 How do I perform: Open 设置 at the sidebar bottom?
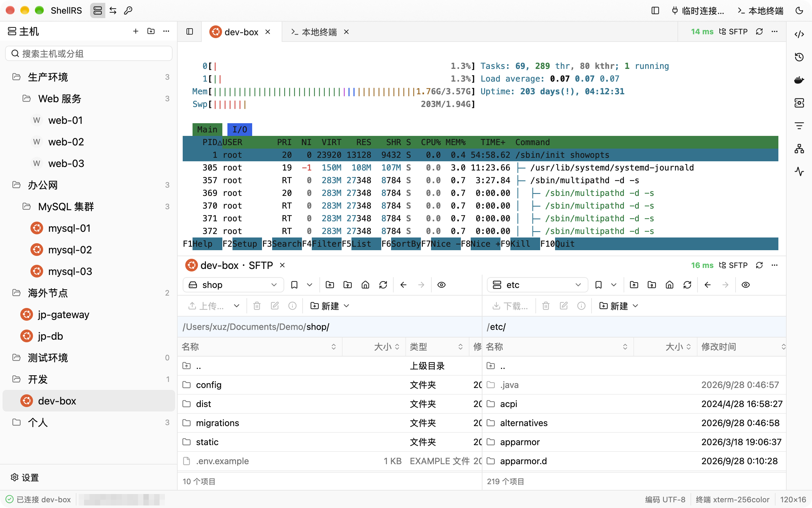click(x=25, y=478)
